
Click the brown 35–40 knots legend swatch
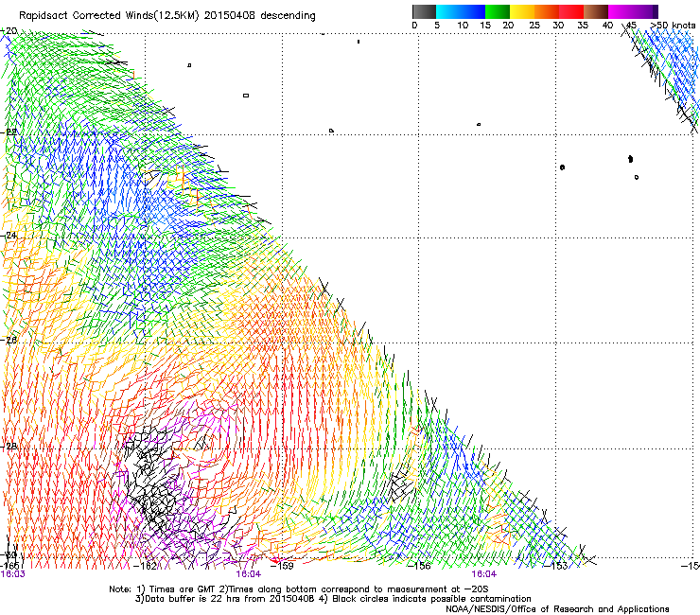tap(596, 11)
